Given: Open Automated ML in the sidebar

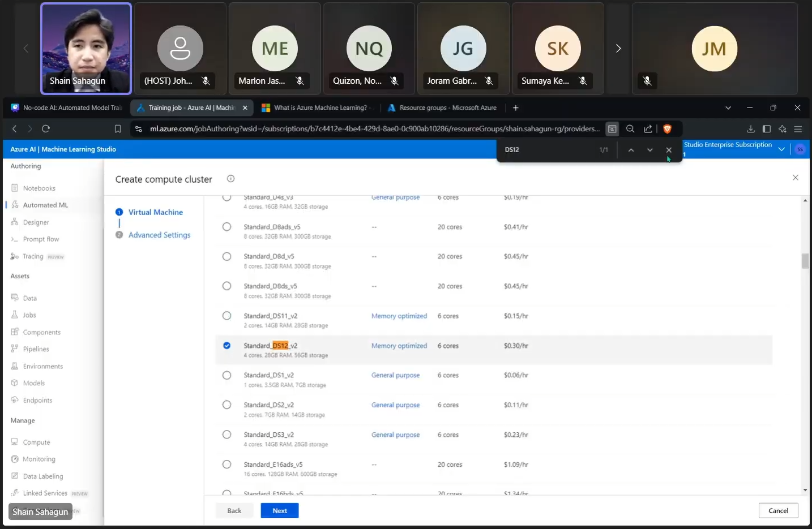Looking at the screenshot, I should (45, 205).
